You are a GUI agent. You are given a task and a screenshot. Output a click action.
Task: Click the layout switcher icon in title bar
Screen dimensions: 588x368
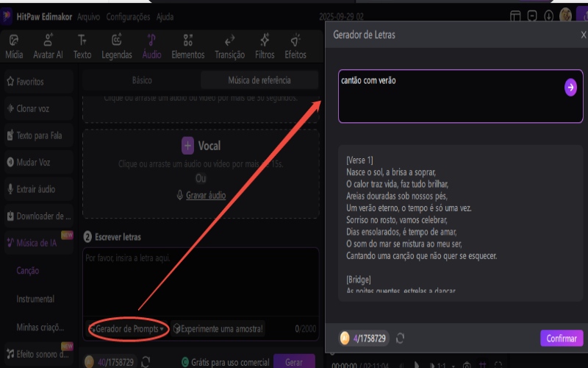click(x=515, y=16)
